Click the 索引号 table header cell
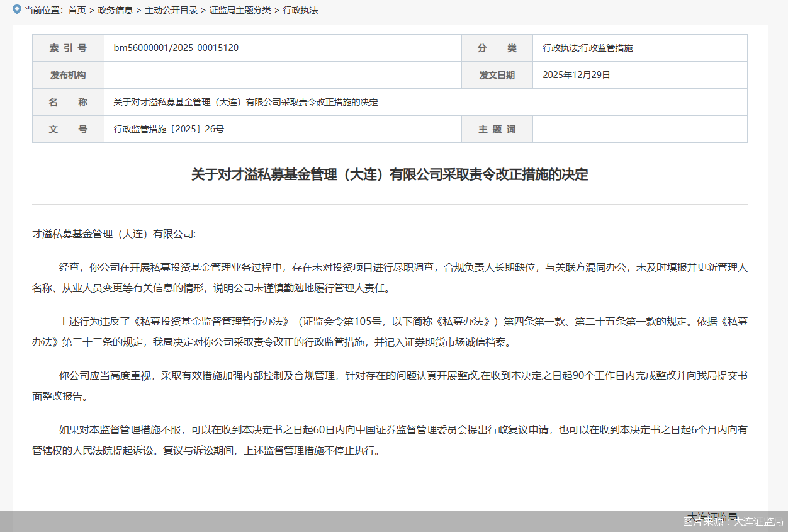This screenshot has height=532, width=788. (x=68, y=47)
